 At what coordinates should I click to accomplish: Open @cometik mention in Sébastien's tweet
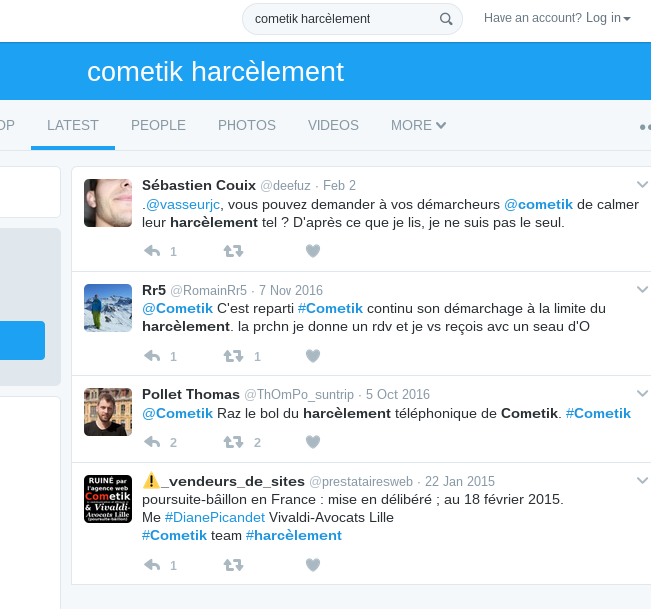pyautogui.click(x=538, y=204)
